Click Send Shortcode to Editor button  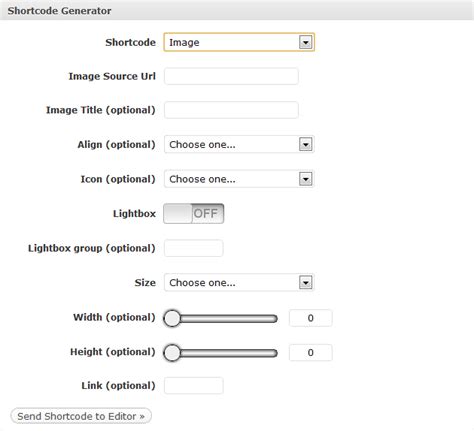(81, 416)
